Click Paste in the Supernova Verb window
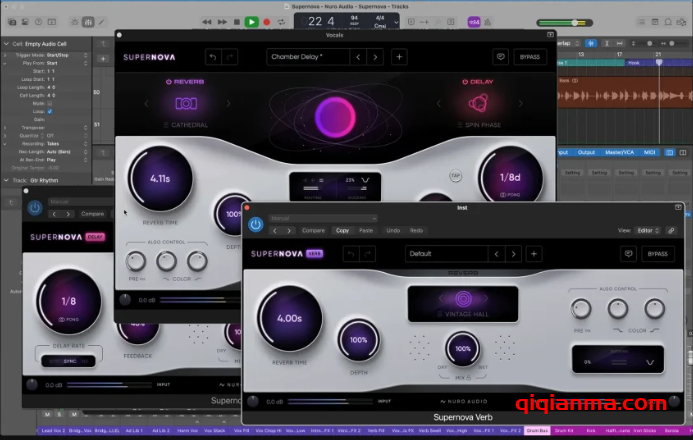 point(366,231)
